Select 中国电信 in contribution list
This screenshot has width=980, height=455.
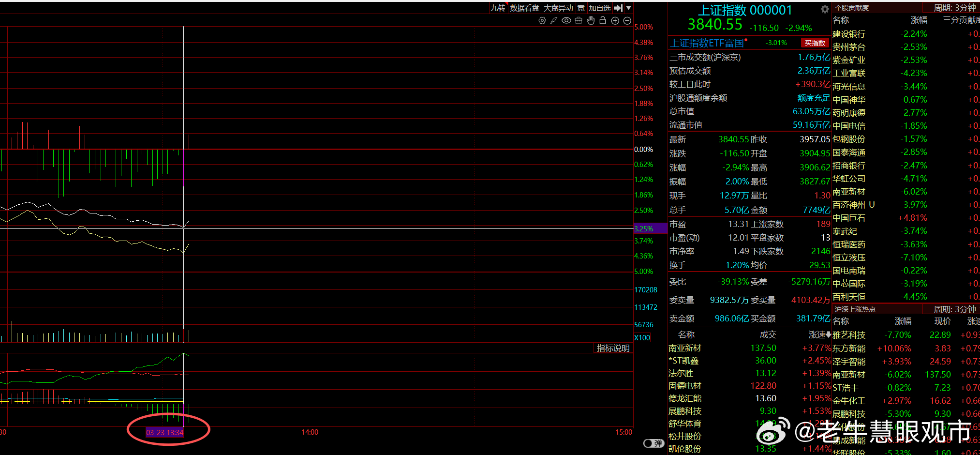(849, 126)
